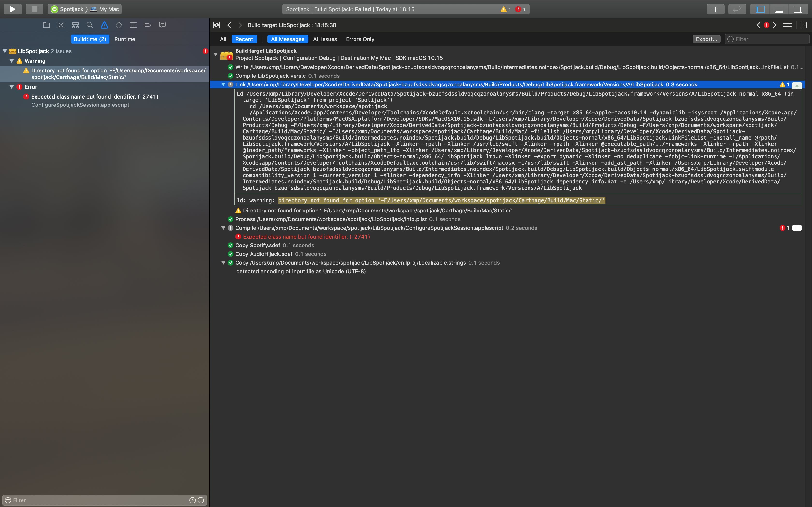812x507 pixels.
Task: Collapse the Warning group in navigator
Action: pos(11,61)
